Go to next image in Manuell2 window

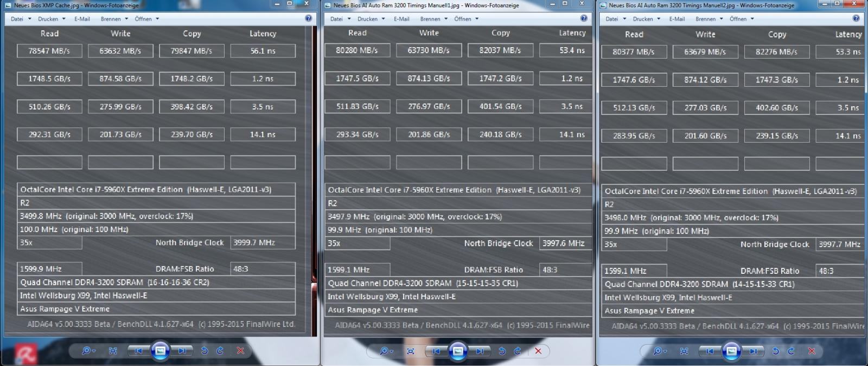point(753,351)
